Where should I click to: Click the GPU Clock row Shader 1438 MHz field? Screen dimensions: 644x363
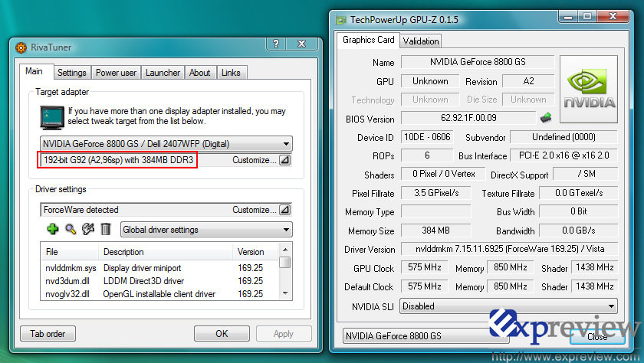[594, 267]
